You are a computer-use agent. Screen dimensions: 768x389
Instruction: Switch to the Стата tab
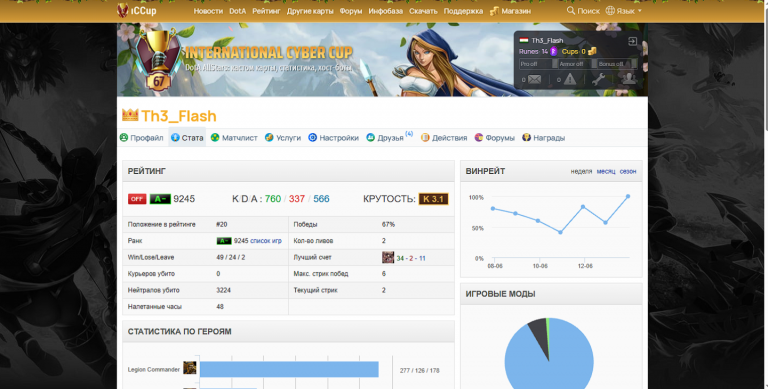(x=187, y=138)
